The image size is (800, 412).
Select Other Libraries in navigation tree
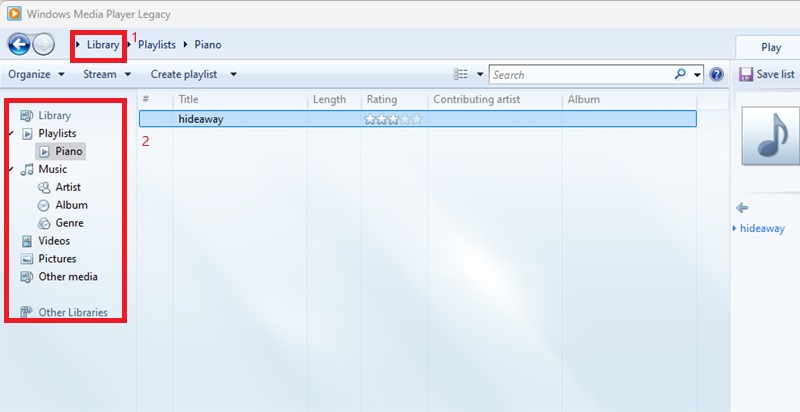[73, 312]
